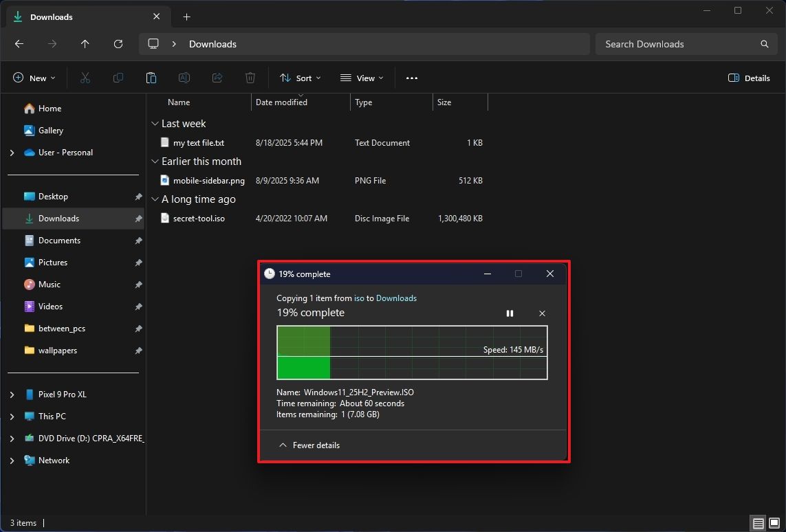Navigate back with the back arrow
Screen dimensions: 786x532
(x=19, y=44)
